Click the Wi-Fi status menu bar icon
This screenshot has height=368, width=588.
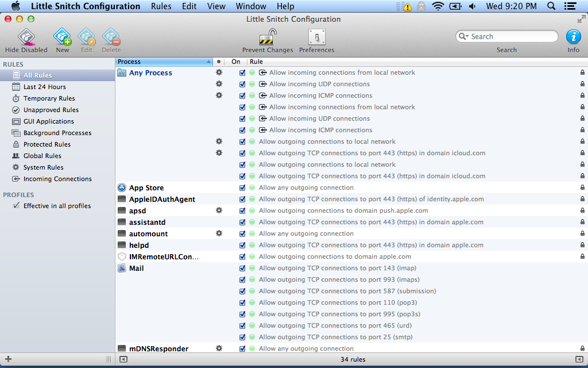(438, 6)
